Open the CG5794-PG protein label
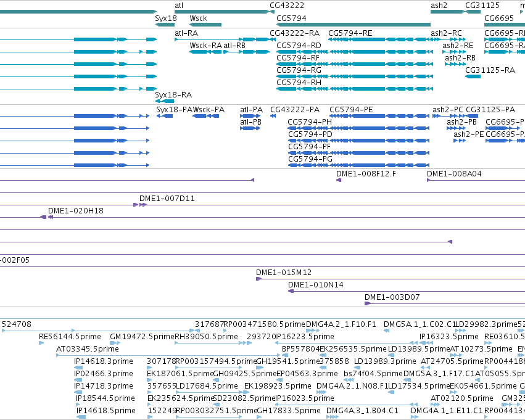This screenshot has height=420, width=525. click(x=310, y=159)
